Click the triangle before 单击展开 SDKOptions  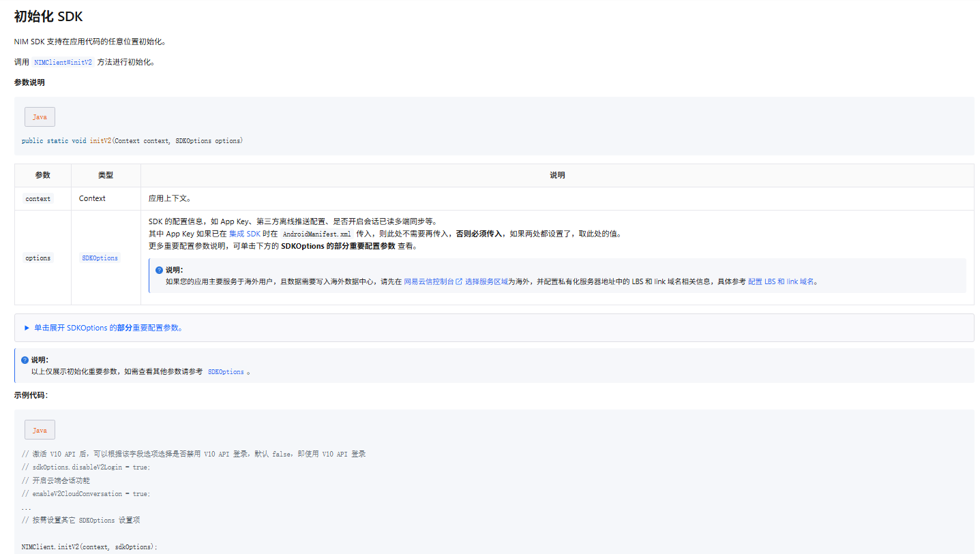[27, 328]
